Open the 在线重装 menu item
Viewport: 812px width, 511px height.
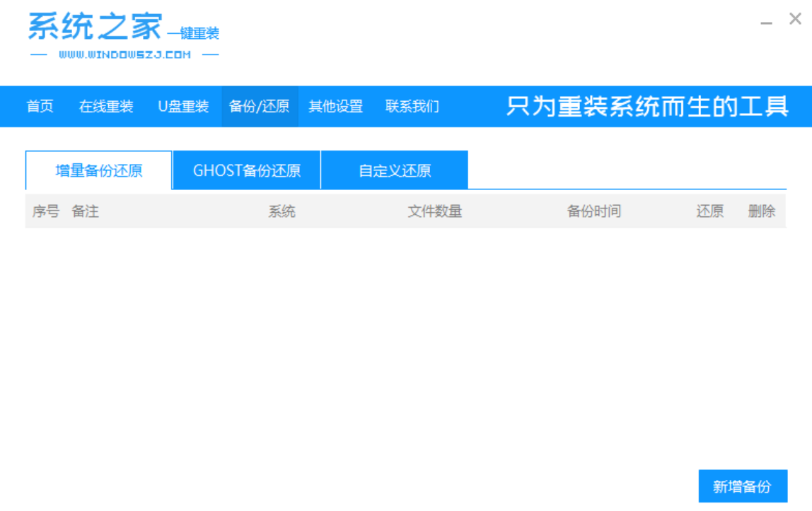pos(106,107)
